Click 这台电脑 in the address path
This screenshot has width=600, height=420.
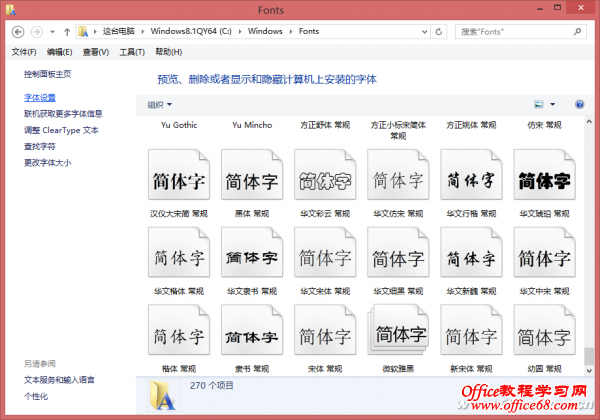pos(119,31)
